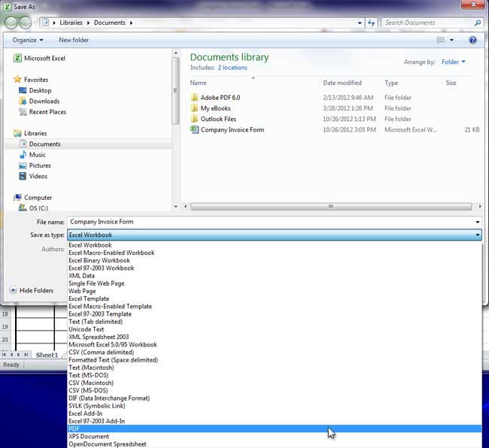Click the Sheet1 tab in Excel
Screen dimensions: 489x448
[x=47, y=355]
